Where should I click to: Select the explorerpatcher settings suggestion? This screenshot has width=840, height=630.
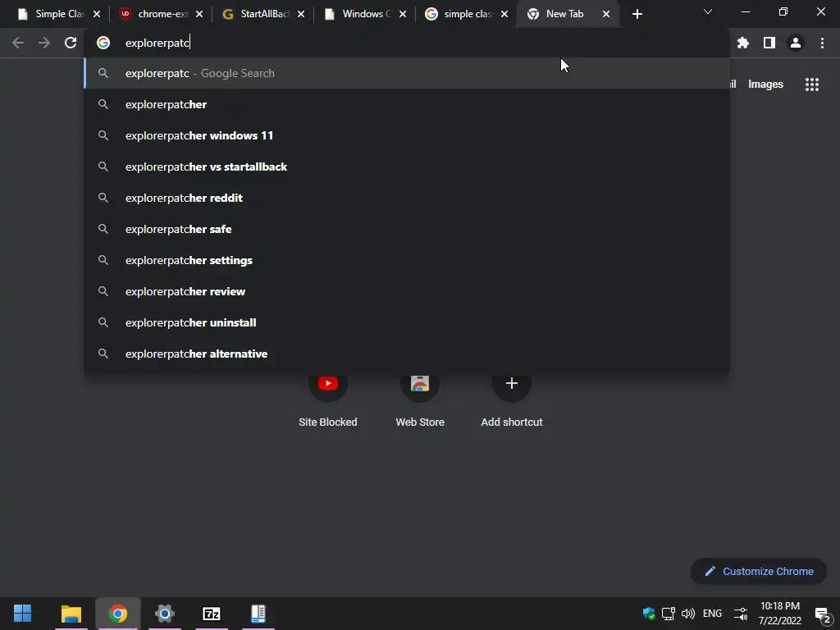(x=407, y=260)
